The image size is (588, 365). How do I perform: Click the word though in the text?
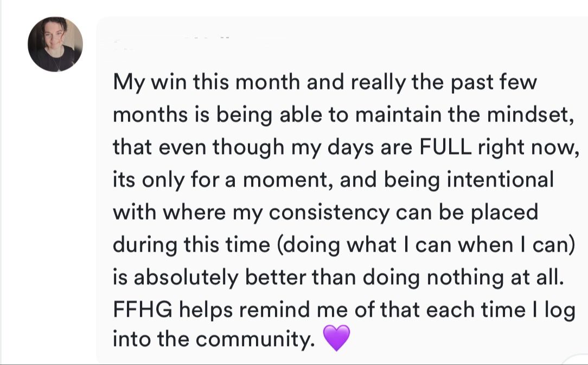click(248, 148)
